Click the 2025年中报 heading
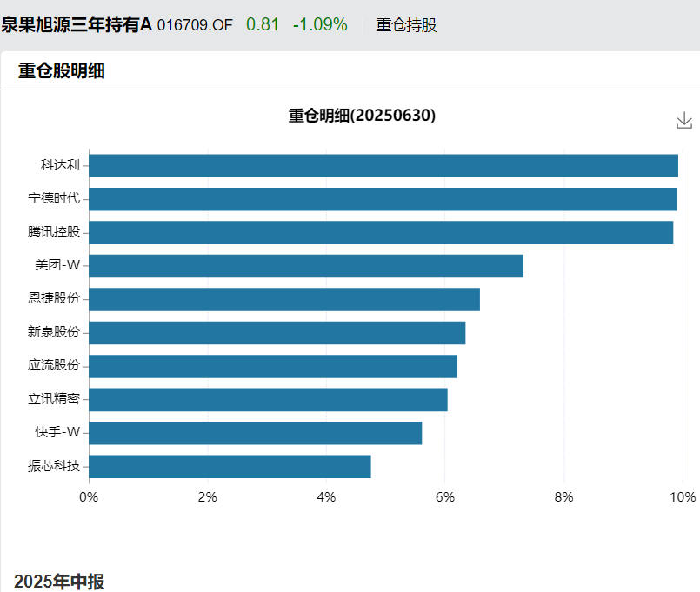The height and width of the screenshot is (592, 700). point(59,582)
